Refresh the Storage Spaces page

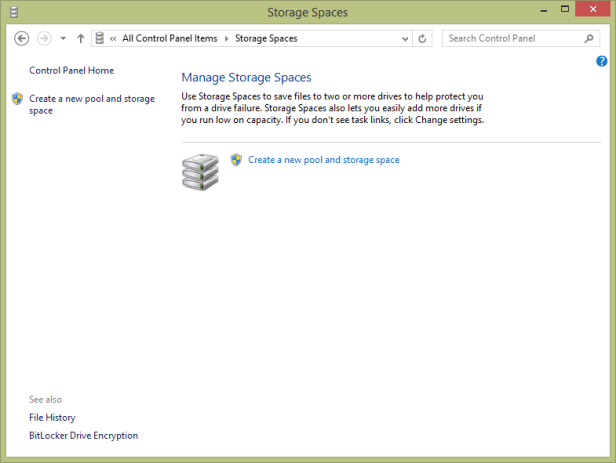(423, 39)
